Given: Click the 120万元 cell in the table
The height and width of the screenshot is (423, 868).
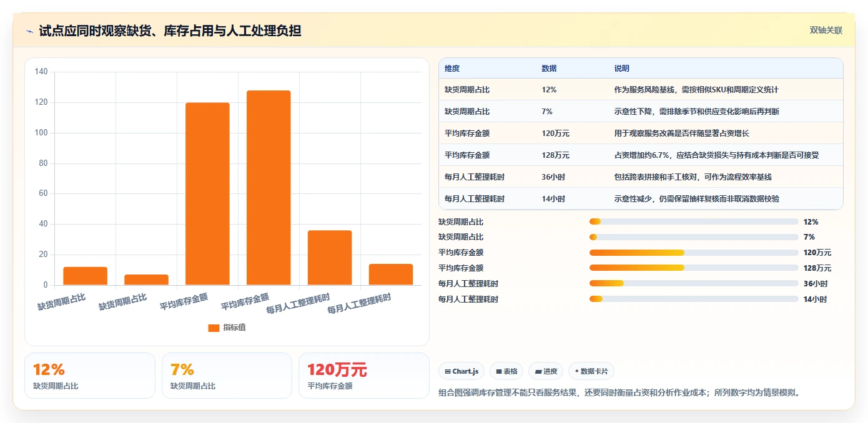Looking at the screenshot, I should 556,134.
